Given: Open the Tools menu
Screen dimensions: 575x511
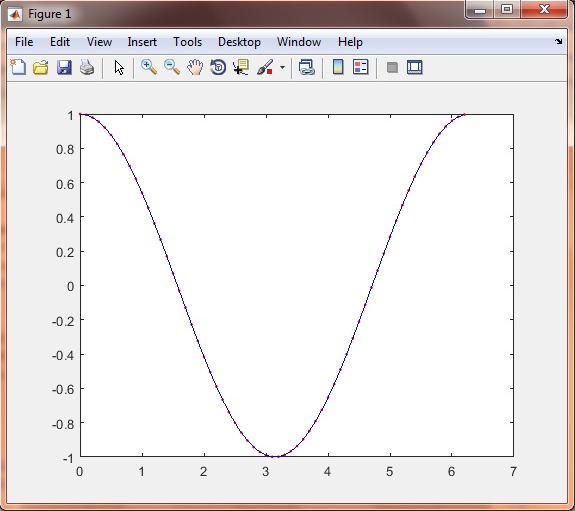Looking at the screenshot, I should (187, 42).
